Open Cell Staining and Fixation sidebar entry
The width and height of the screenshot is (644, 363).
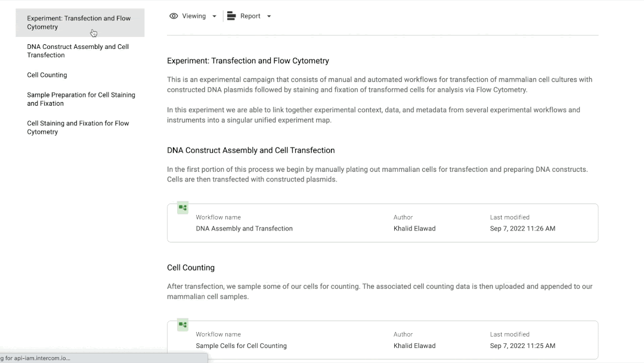click(x=78, y=128)
